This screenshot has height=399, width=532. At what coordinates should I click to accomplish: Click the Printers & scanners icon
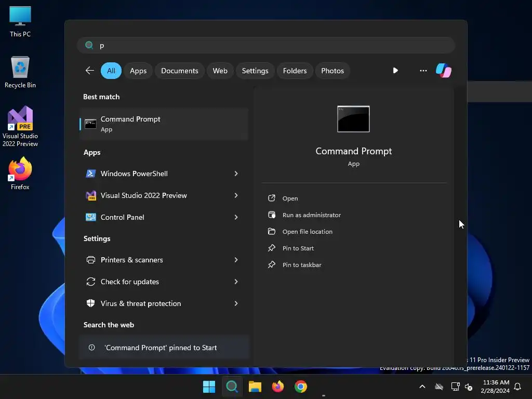coord(90,260)
